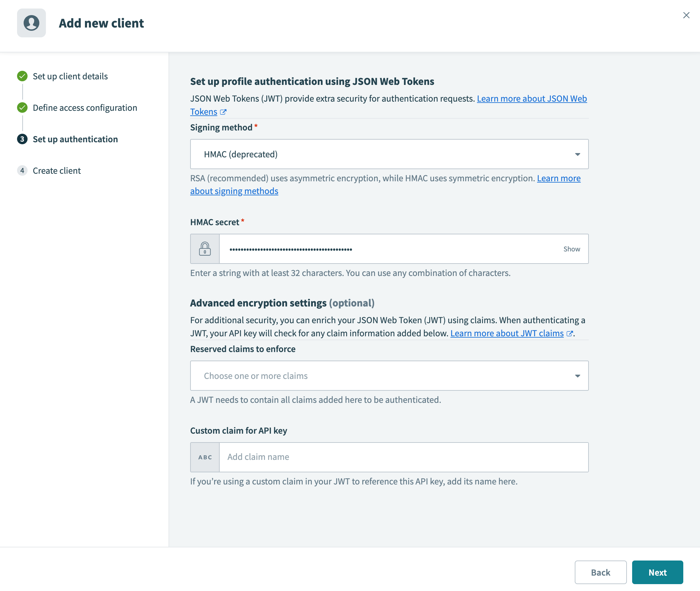Go to Set up client details step

(70, 76)
